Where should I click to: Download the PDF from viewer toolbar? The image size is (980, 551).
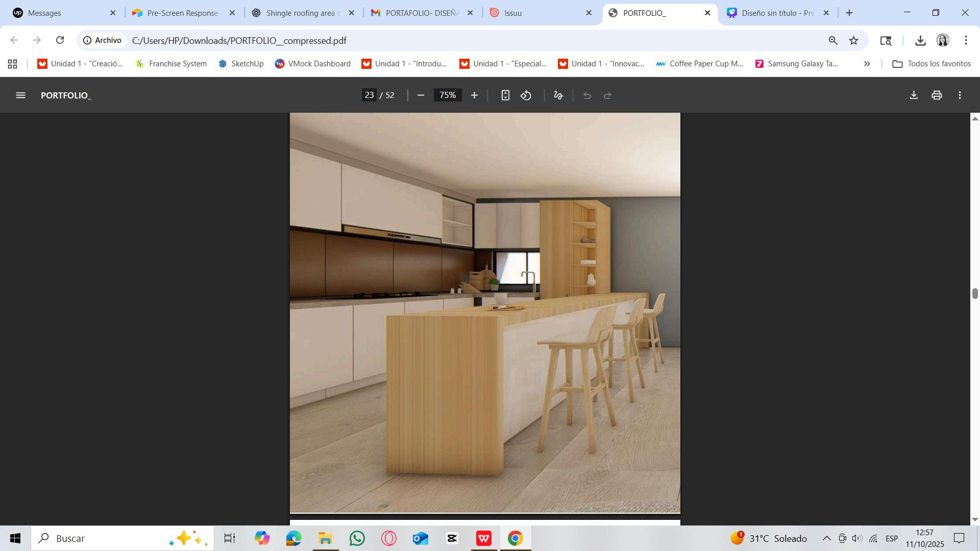coord(914,95)
